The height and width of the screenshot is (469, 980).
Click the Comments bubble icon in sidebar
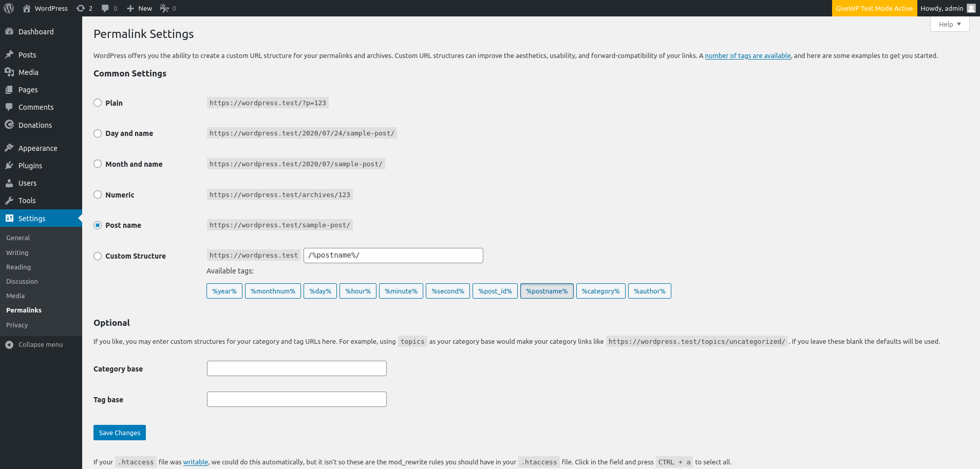[x=9, y=107]
